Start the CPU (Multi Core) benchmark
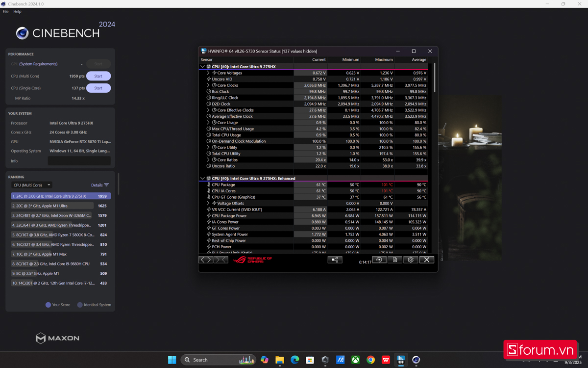The width and height of the screenshot is (588, 368). tap(98, 76)
